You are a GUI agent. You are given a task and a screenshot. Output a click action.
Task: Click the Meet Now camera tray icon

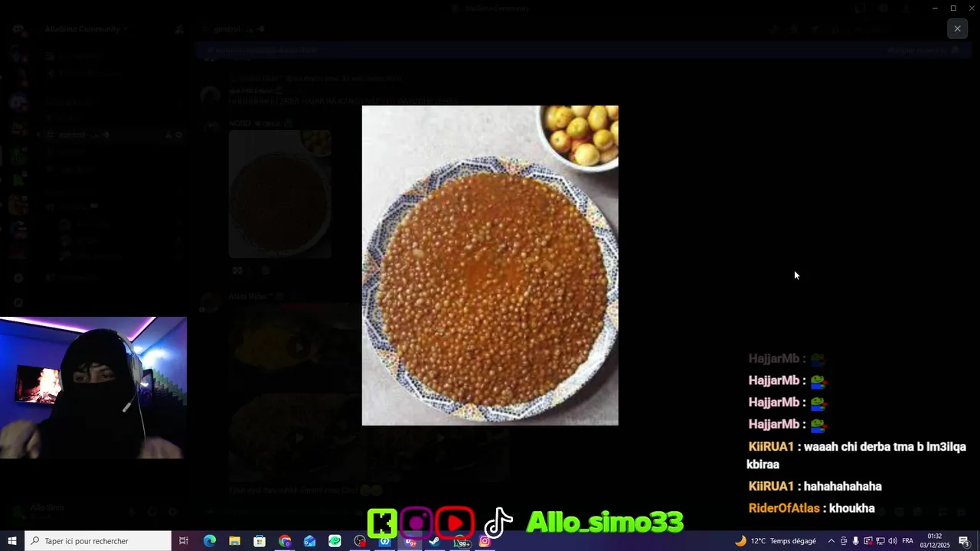(x=844, y=541)
